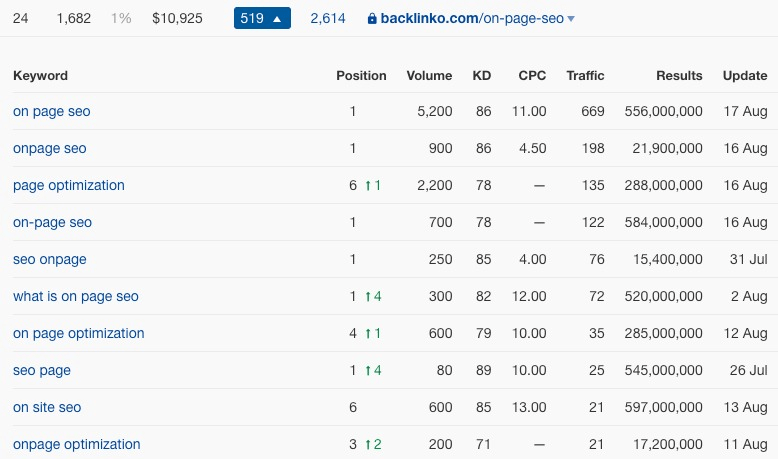Click green up arrow beside 'page optimization' position

(368, 186)
